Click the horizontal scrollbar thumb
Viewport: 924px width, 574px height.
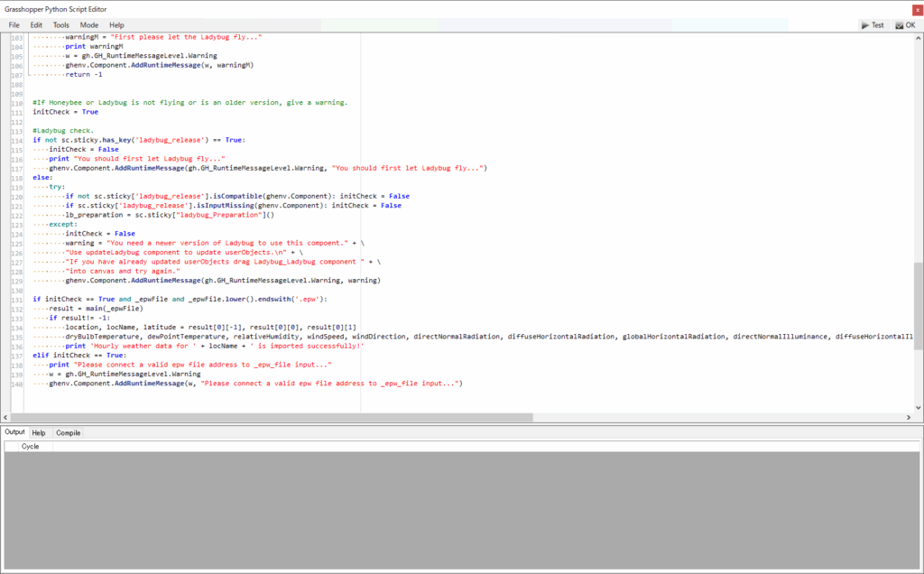[271, 418]
